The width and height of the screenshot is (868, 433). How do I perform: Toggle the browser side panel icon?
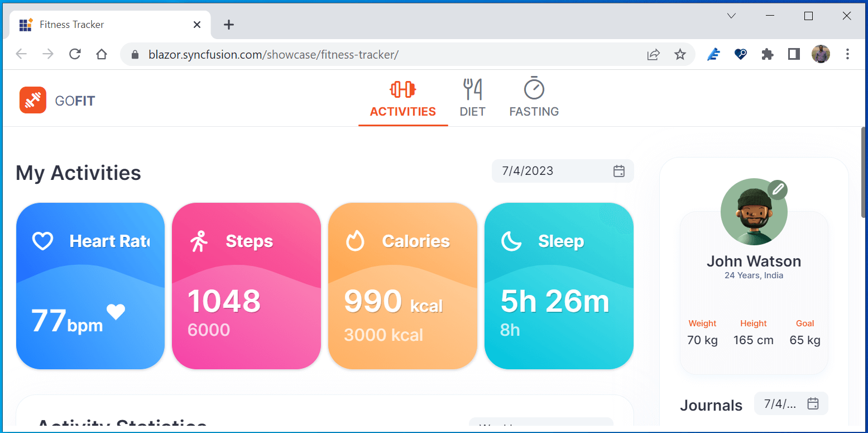point(794,54)
